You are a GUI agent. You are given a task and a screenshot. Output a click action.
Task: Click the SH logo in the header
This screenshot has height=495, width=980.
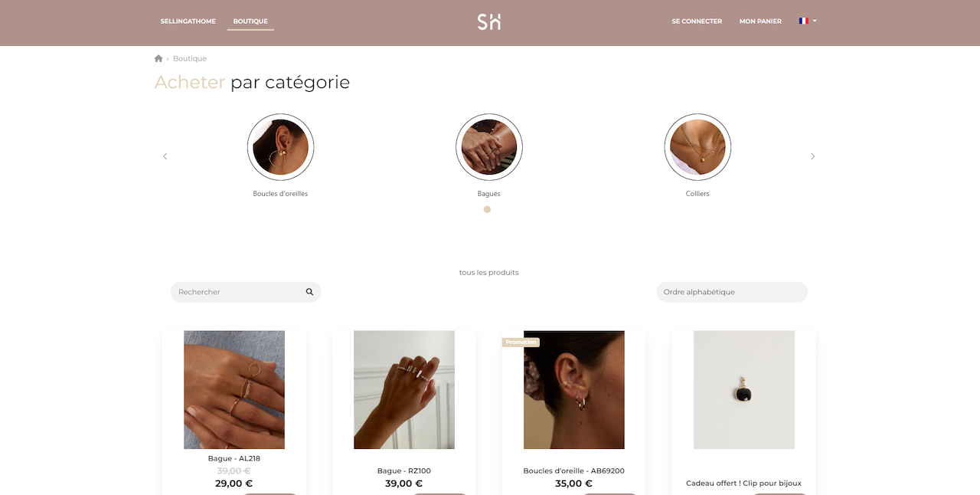tap(489, 21)
